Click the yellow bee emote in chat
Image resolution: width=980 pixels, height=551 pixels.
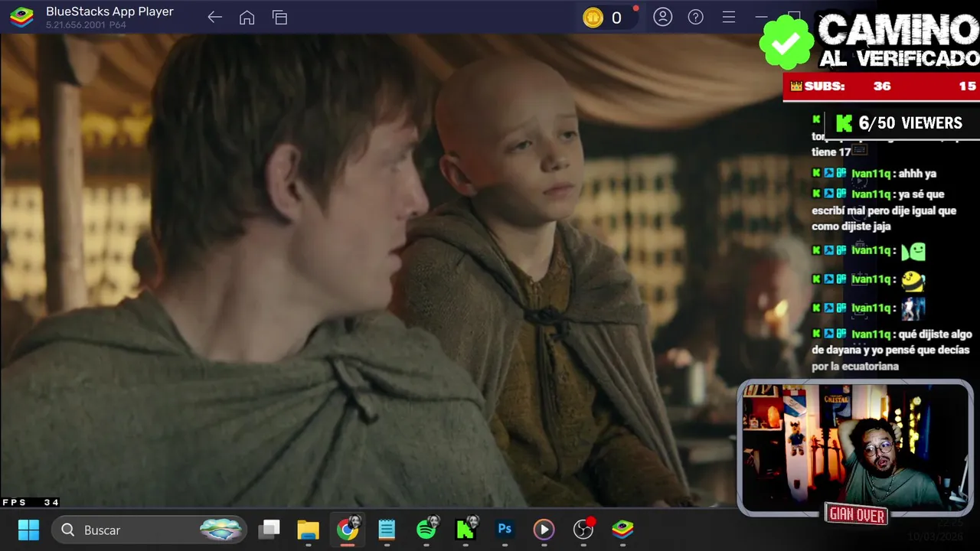913,281
